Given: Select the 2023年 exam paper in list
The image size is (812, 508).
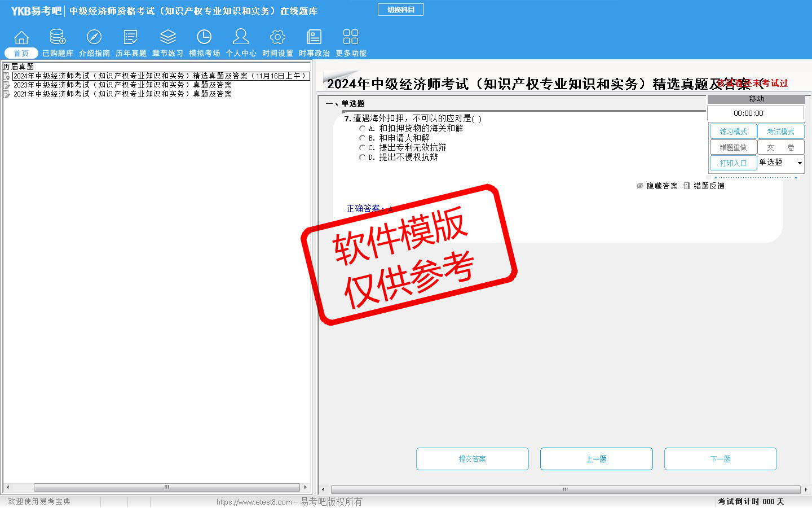Looking at the screenshot, I should (x=122, y=85).
